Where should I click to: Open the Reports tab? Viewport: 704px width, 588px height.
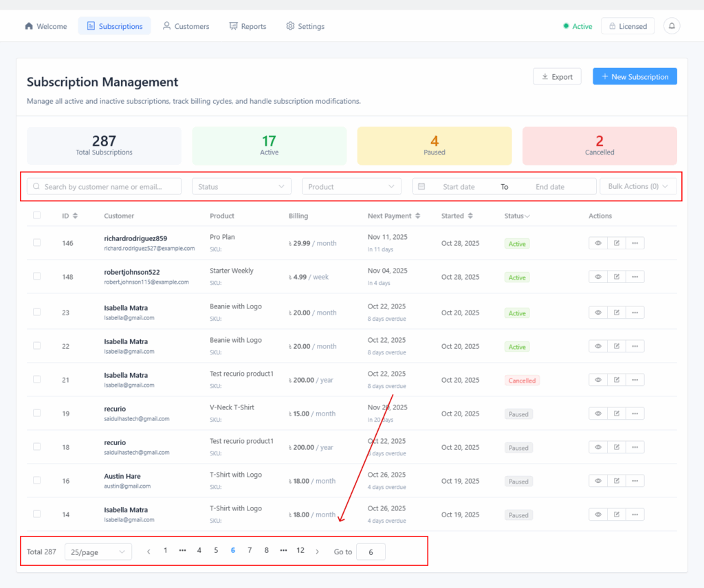[x=247, y=26]
